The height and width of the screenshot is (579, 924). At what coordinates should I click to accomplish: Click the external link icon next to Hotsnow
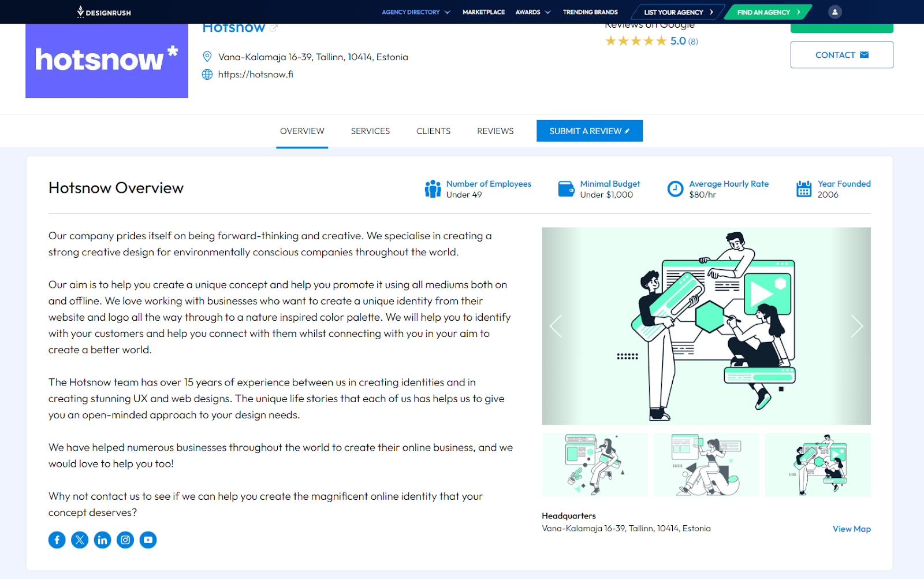click(274, 28)
